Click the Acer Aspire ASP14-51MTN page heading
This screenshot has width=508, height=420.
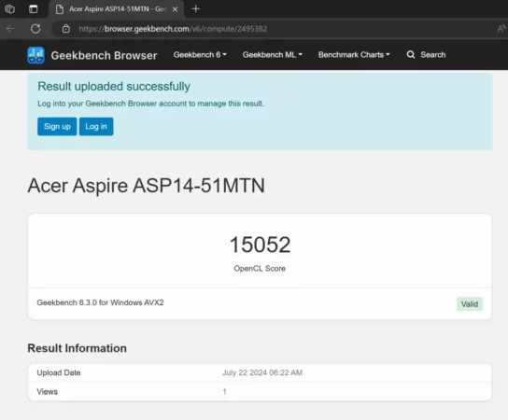click(x=146, y=186)
